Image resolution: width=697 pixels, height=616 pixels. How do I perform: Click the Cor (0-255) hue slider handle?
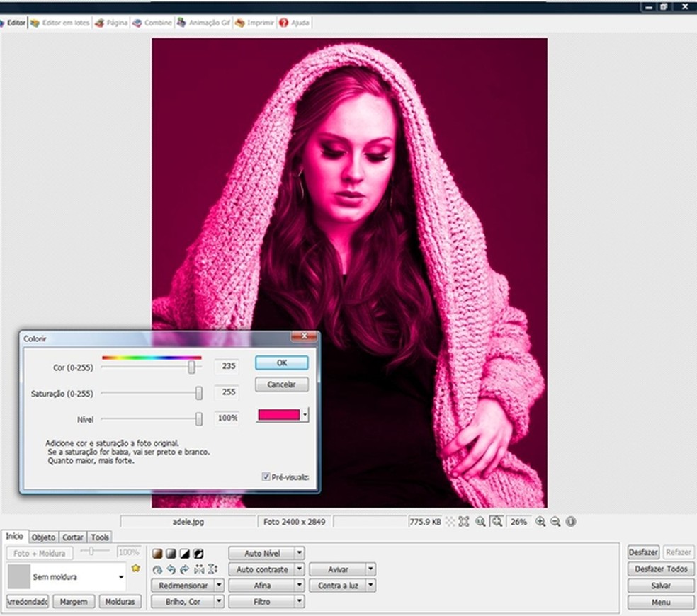191,367
